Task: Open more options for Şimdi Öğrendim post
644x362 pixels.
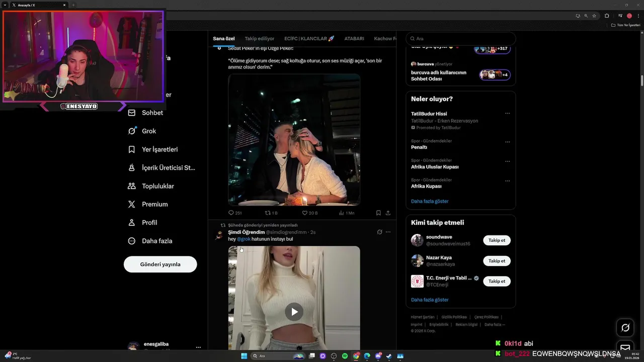Action: point(388,232)
